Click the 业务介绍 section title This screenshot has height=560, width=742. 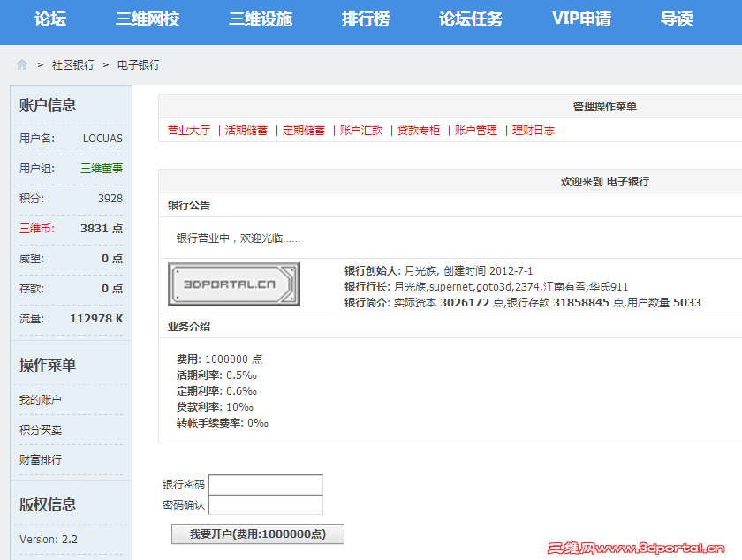[189, 326]
